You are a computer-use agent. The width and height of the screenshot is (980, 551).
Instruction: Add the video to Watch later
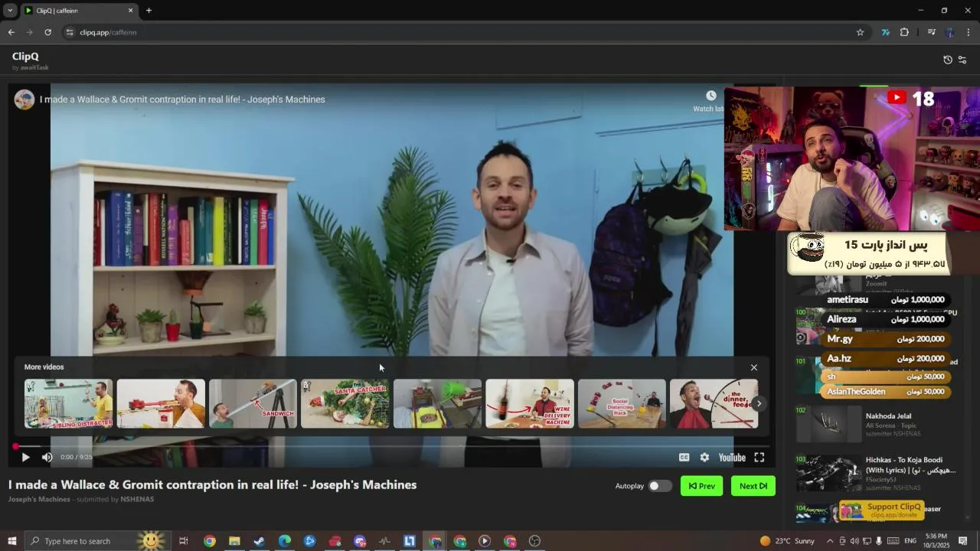710,100
